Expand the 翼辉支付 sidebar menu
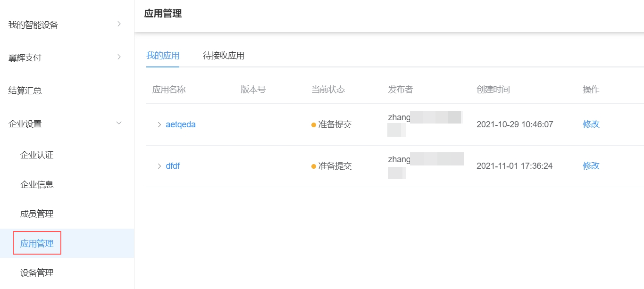 tap(26, 58)
